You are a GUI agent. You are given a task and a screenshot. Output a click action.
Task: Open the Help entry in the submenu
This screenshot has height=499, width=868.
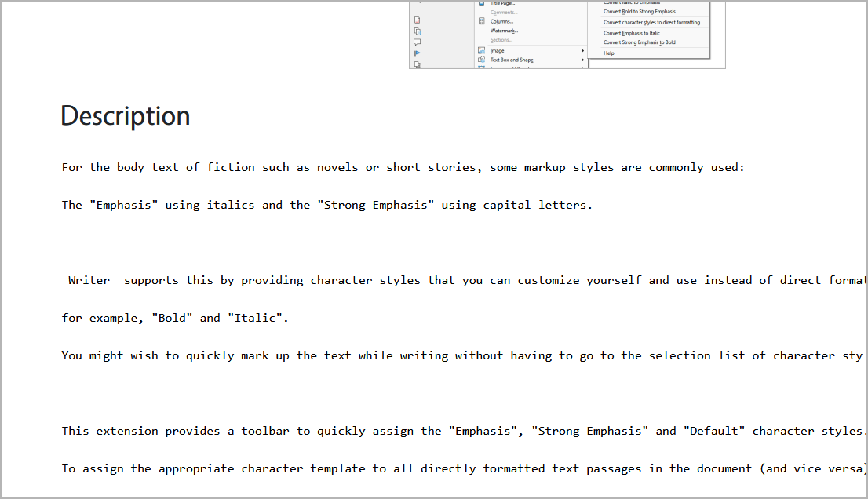click(609, 53)
